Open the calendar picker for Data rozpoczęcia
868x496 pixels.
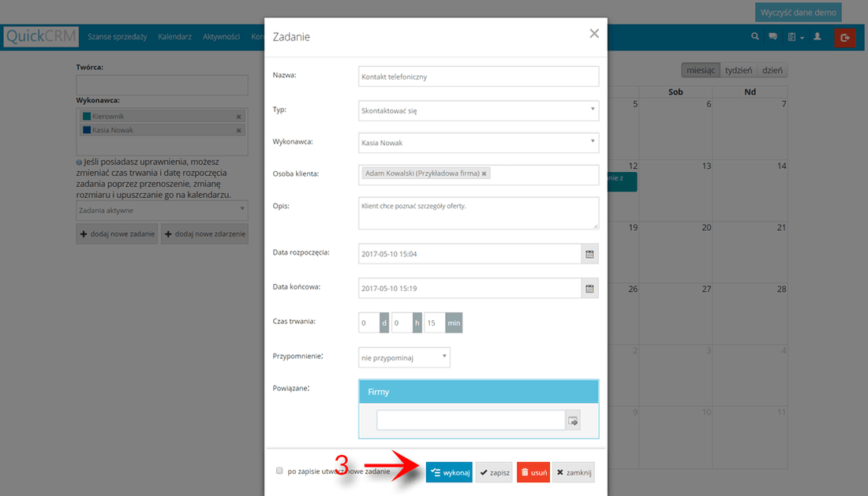pyautogui.click(x=589, y=254)
